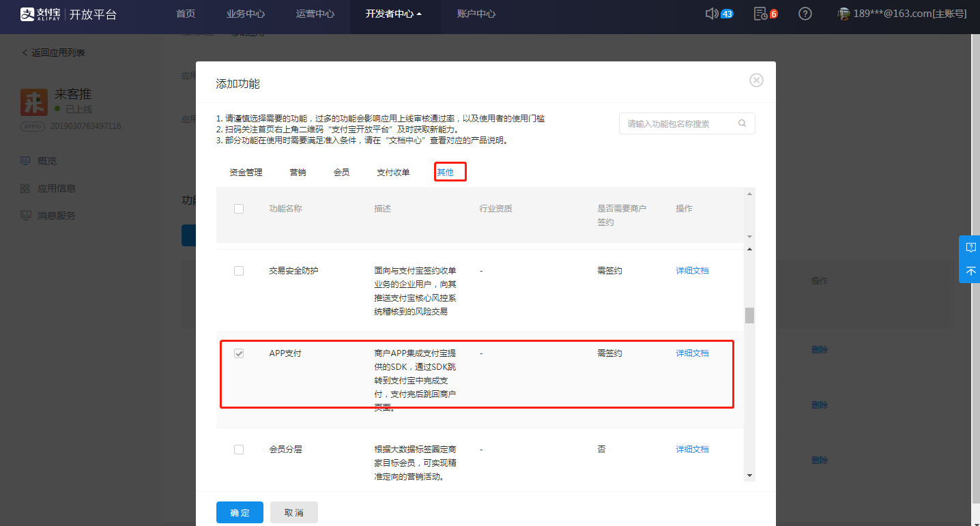This screenshot has height=526, width=980.
Task: Click the 来客推 app name
Action: point(73,94)
